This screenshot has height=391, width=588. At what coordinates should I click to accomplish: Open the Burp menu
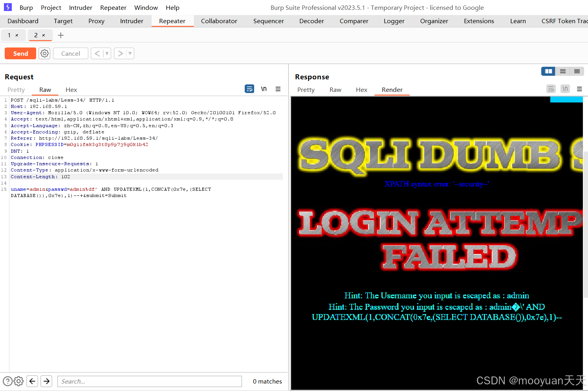tap(26, 7)
